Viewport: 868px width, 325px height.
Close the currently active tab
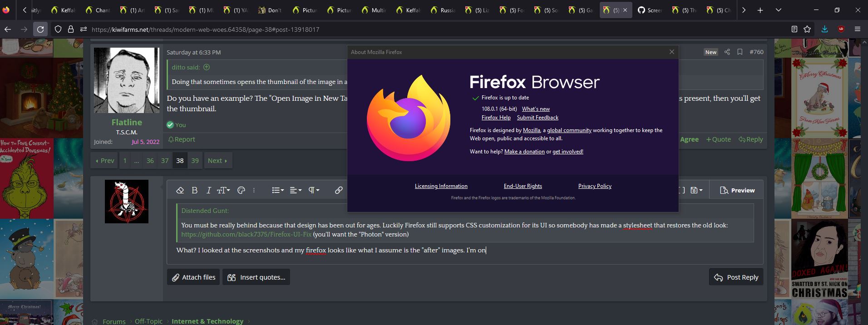[x=625, y=10]
